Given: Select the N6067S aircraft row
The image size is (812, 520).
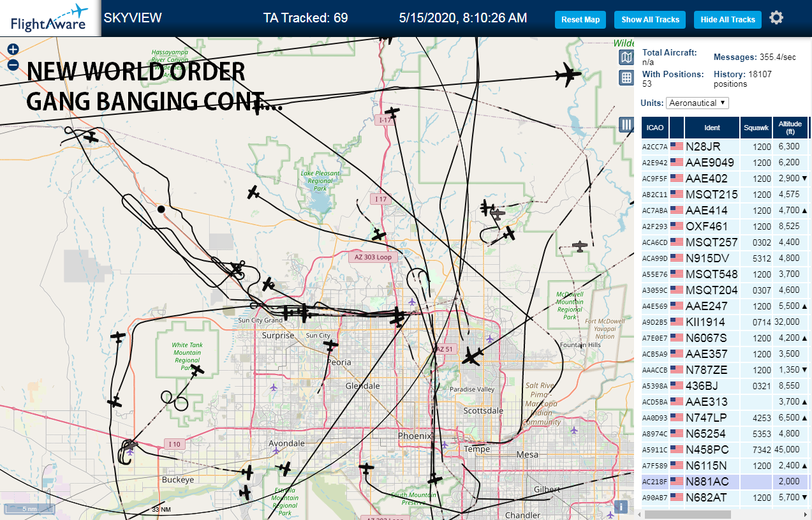Looking at the screenshot, I should pos(725,338).
